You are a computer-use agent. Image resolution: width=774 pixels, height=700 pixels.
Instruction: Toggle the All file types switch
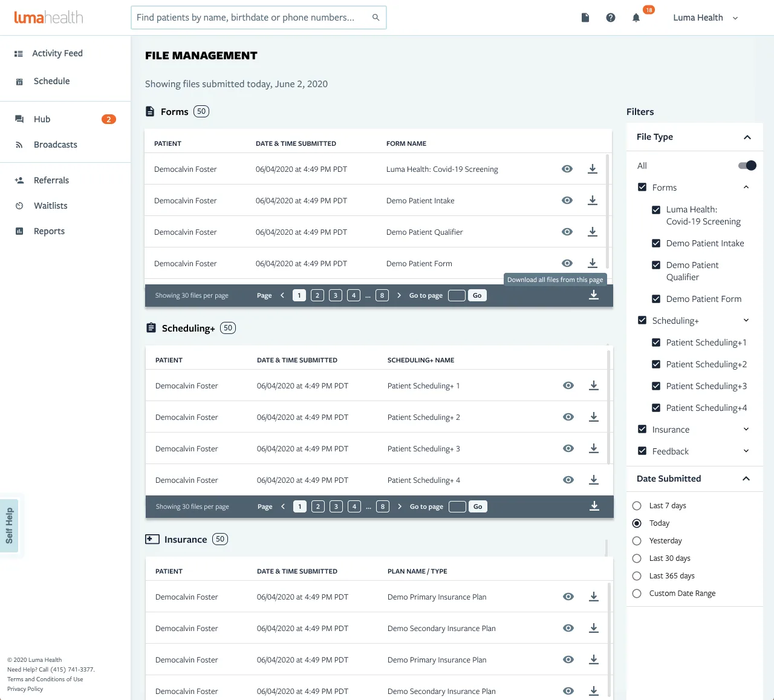click(747, 165)
